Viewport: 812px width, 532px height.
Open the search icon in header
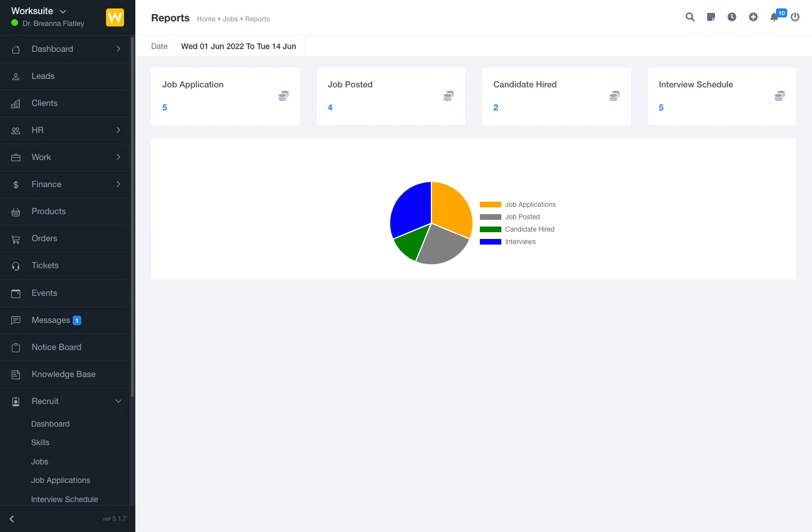[x=690, y=17]
